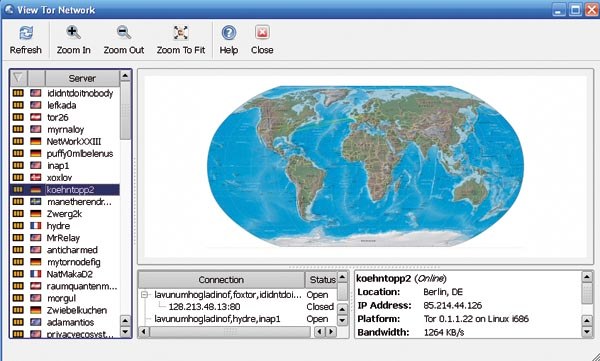Click the up arrow at the top of the connection list scrollbar
Image resolution: width=600 pixels, height=361 pixels.
pyautogui.click(x=342, y=276)
